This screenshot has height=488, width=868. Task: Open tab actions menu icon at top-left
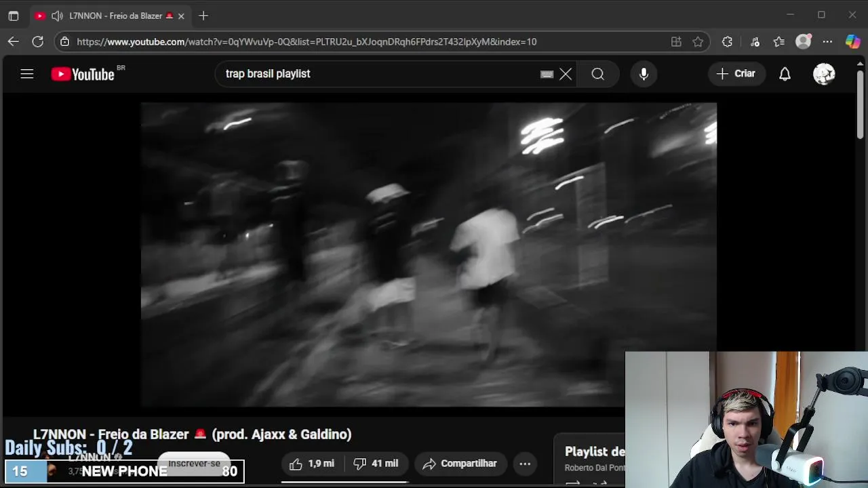point(14,16)
